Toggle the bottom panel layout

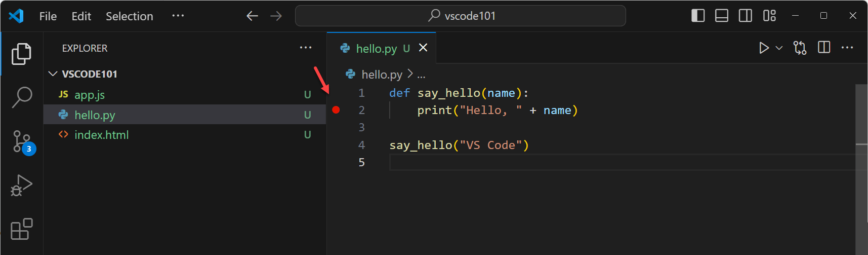tap(722, 16)
